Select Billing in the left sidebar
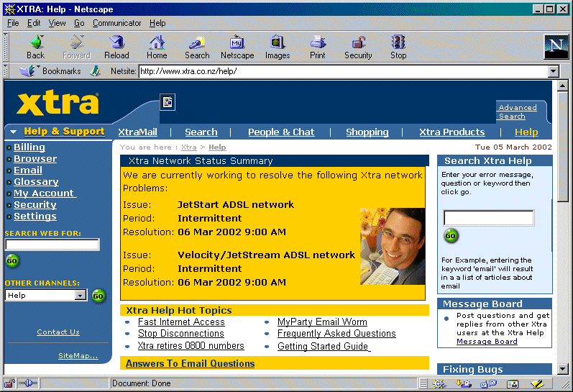Viewport: 573px width, 392px height. tap(29, 147)
